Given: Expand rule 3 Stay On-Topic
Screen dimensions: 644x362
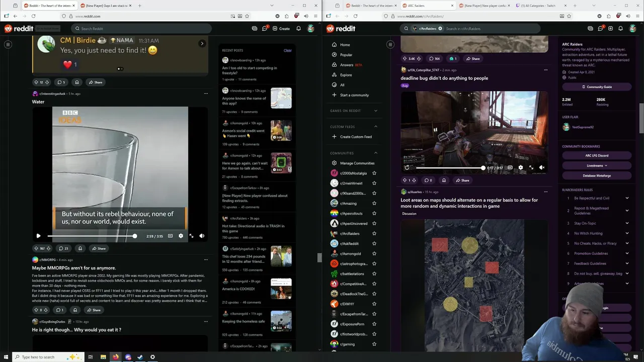Looking at the screenshot, I should tap(627, 223).
